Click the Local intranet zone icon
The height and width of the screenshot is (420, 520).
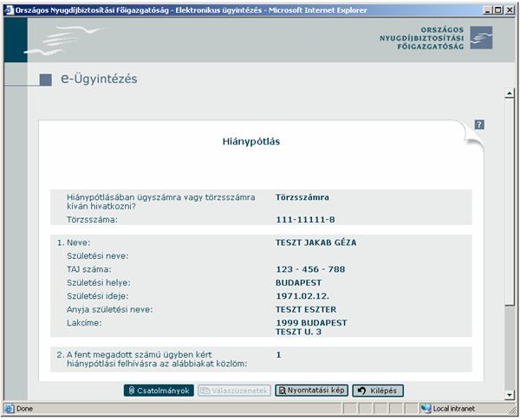pyautogui.click(x=426, y=409)
